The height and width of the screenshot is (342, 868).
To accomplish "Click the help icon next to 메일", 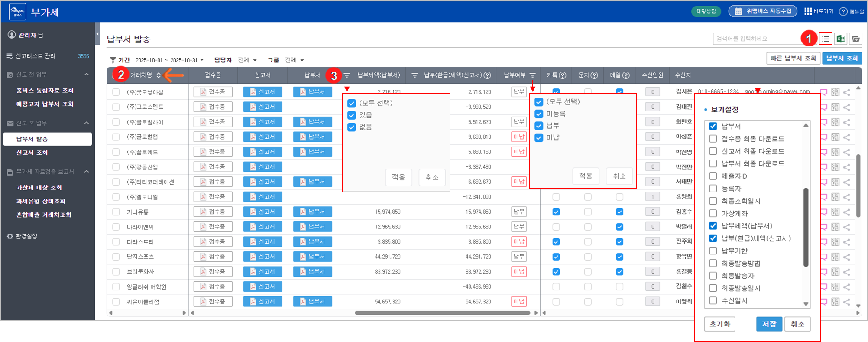I will [x=626, y=75].
